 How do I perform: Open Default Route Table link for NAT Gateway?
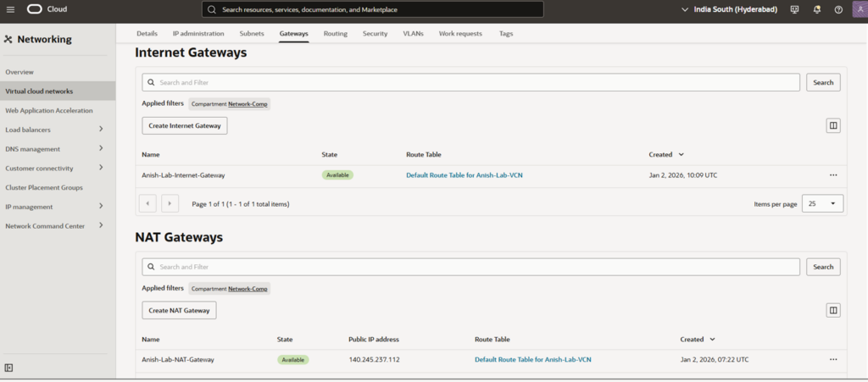pos(532,360)
